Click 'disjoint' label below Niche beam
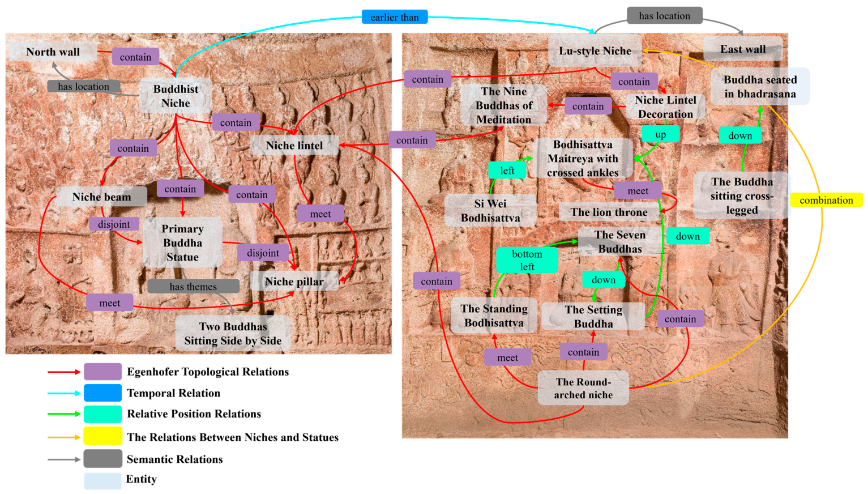Screen dimensions: 868x494 click(x=114, y=224)
